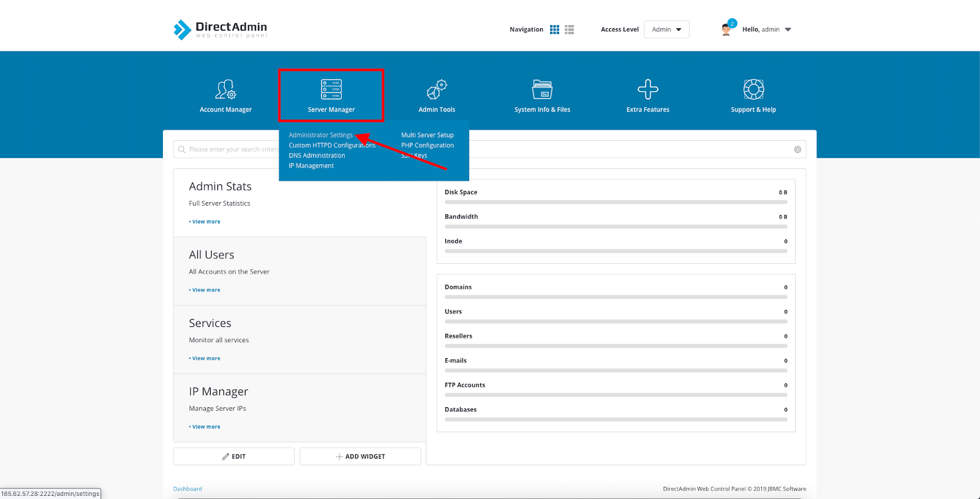Viewport: 980px width, 499px height.
Task: Open search settings gear icon
Action: click(797, 149)
